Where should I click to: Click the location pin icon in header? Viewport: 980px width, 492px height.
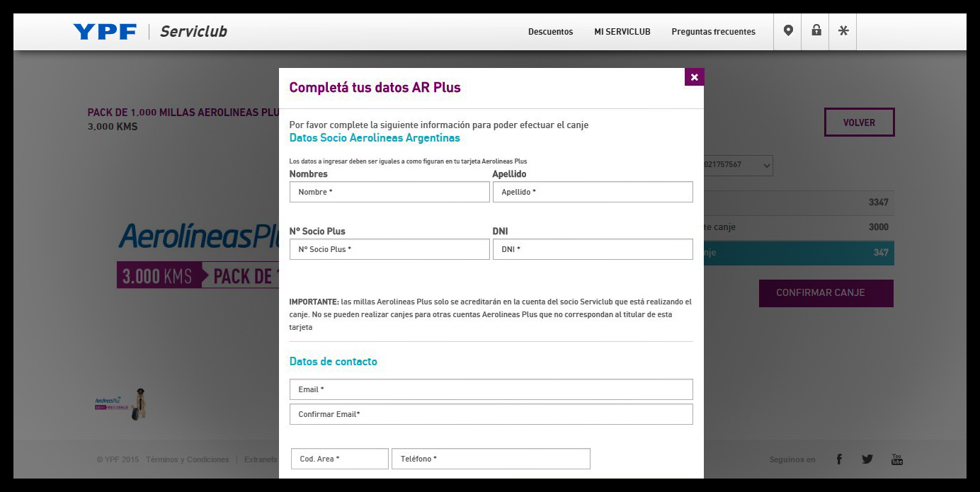click(x=787, y=31)
